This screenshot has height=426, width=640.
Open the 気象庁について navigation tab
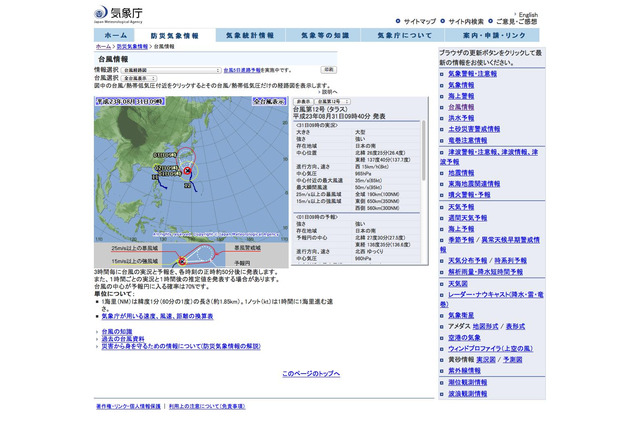coord(404,35)
